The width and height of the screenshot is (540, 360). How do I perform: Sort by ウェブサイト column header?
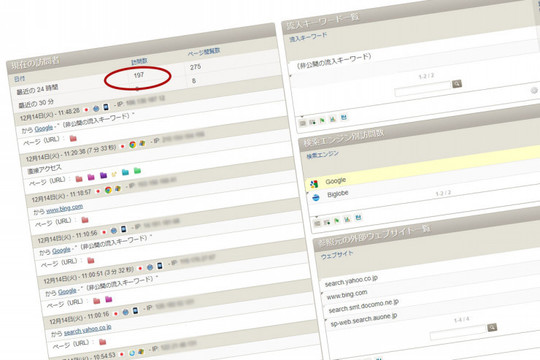(x=337, y=255)
